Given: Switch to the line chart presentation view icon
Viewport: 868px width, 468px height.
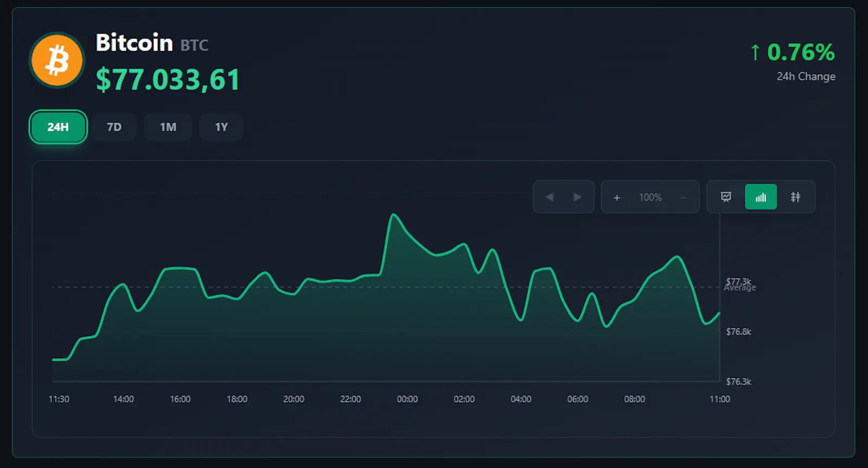Looking at the screenshot, I should [x=726, y=197].
